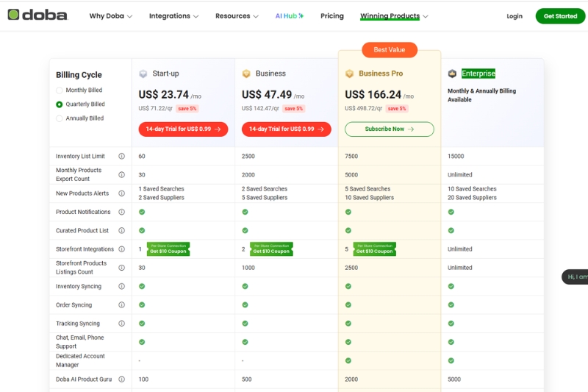Image resolution: width=588 pixels, height=392 pixels.
Task: Get $10 coupon in Business Pro column
Action: coord(374,249)
